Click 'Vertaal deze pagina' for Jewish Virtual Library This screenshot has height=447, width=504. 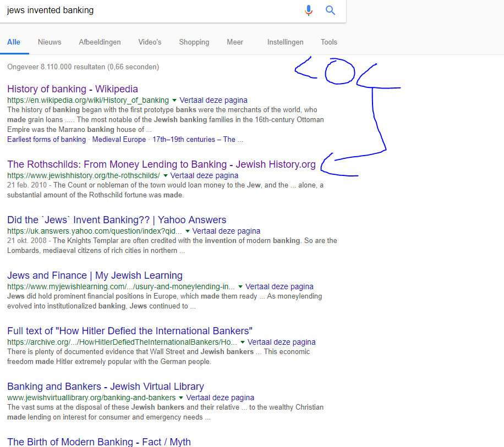pos(220,398)
